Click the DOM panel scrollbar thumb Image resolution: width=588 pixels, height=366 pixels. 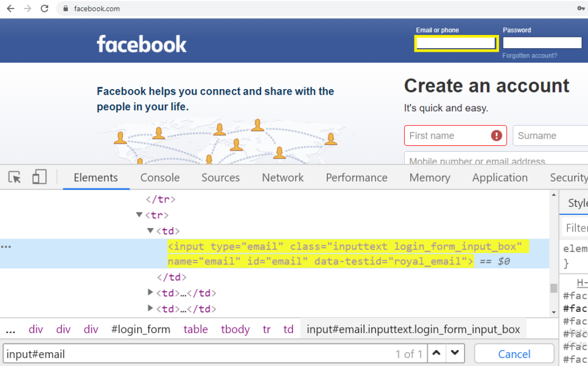(554, 288)
